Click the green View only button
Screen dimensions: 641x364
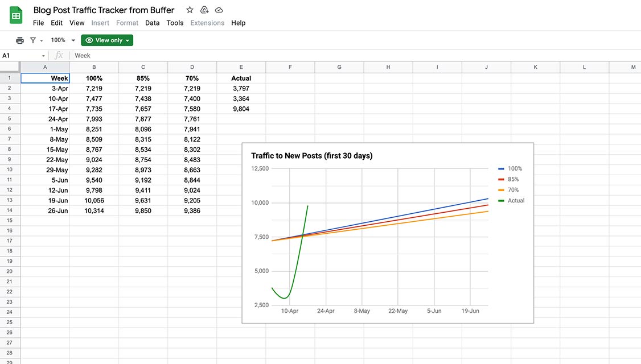point(107,40)
